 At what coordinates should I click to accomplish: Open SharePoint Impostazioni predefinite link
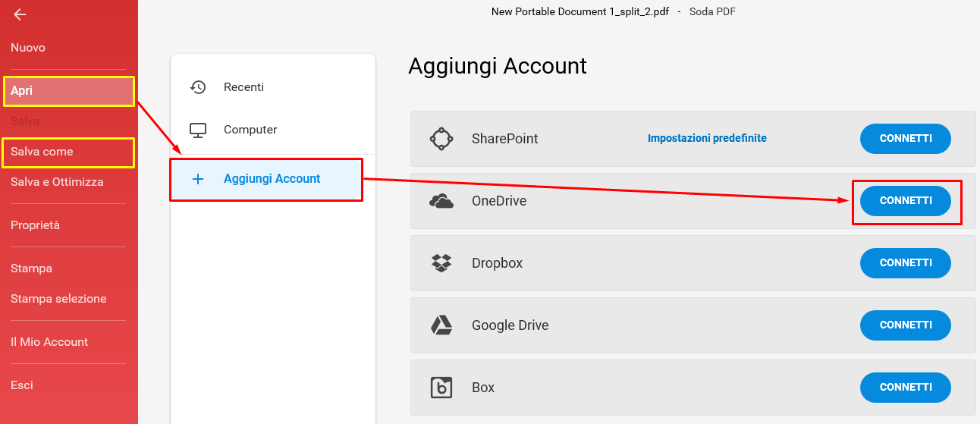707,138
